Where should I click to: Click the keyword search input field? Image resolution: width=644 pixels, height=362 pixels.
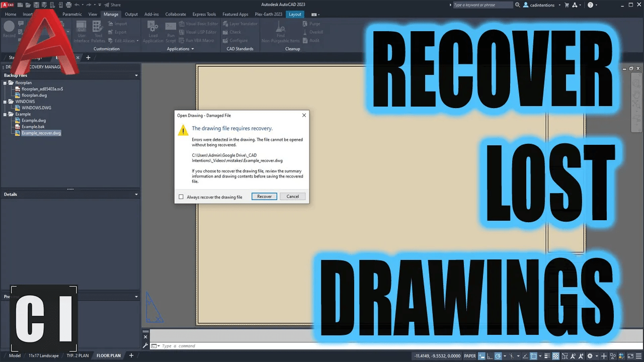point(482,5)
